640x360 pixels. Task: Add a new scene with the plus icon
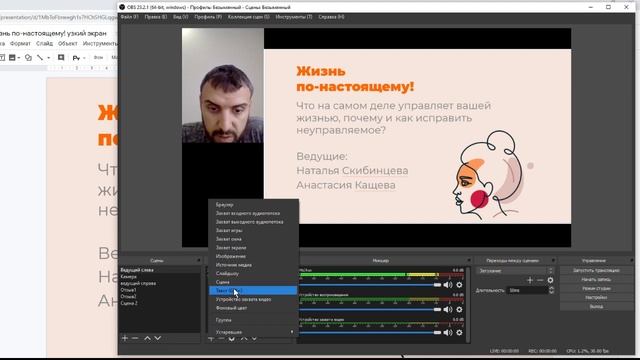click(x=125, y=338)
